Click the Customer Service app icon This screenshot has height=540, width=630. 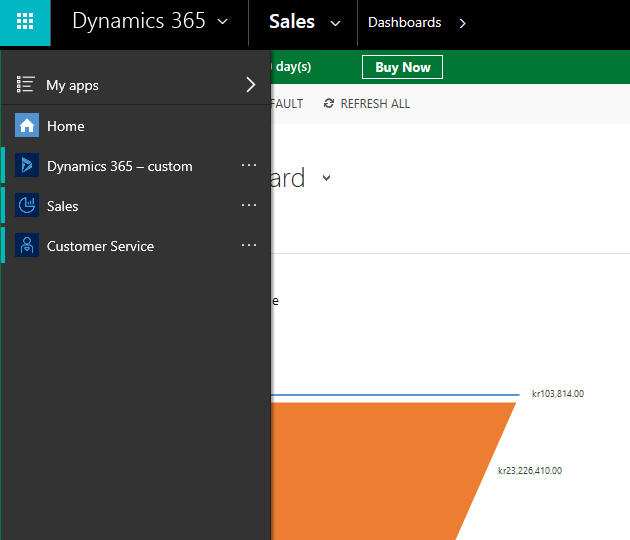pyautogui.click(x=27, y=246)
